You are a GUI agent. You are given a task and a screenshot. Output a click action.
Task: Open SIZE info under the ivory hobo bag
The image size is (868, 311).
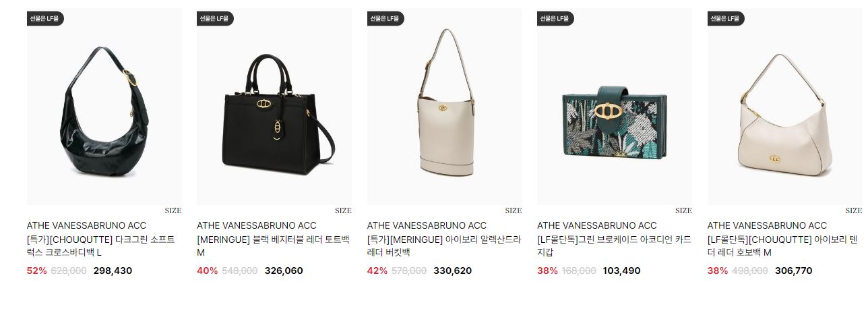(x=854, y=210)
